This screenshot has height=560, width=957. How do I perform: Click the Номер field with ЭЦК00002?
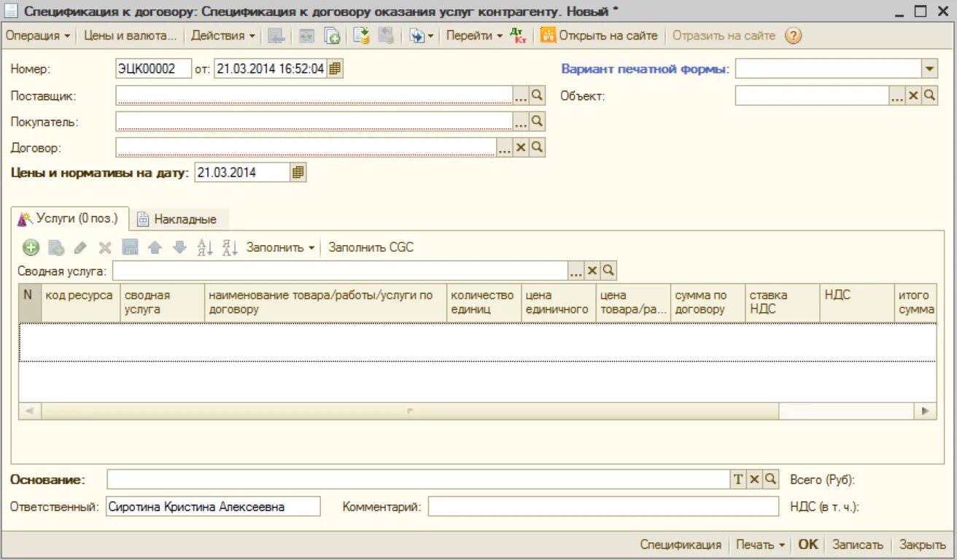click(x=153, y=69)
